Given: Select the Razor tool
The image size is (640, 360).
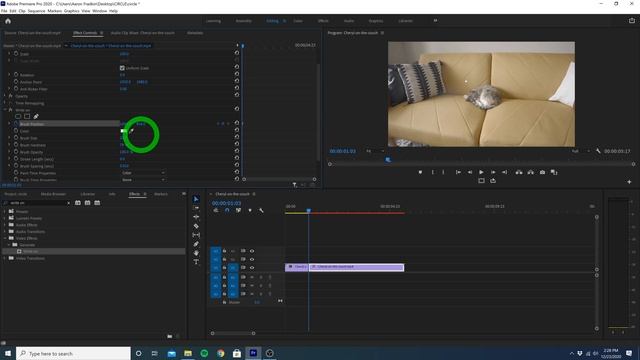Looking at the screenshot, I should pos(196,226).
